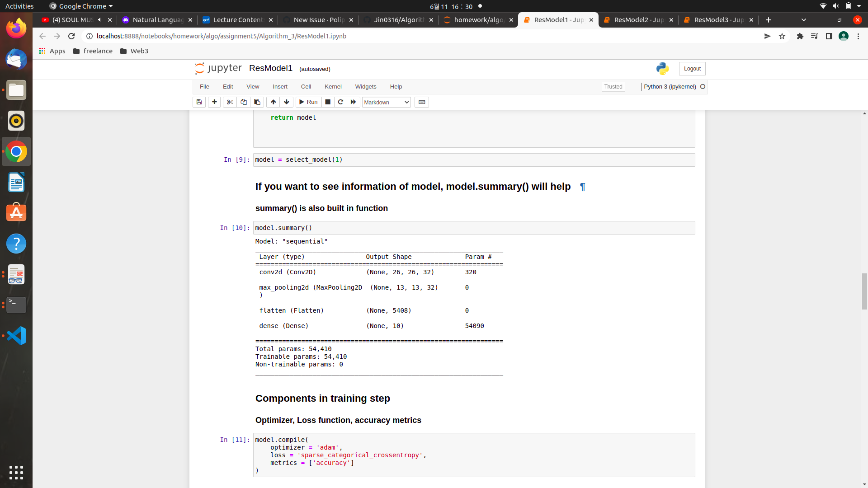The width and height of the screenshot is (868, 488).
Task: Insert a cell below with the plus icon
Action: pyautogui.click(x=214, y=102)
